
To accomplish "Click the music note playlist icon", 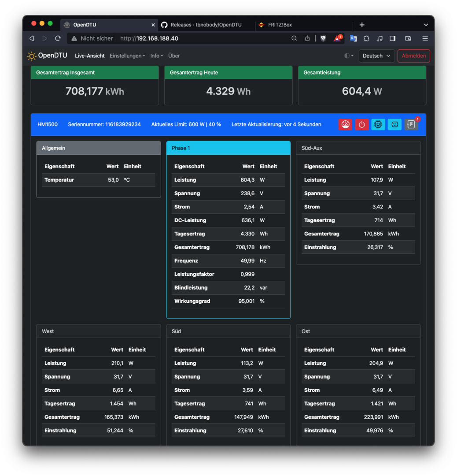I will tap(380, 38).
